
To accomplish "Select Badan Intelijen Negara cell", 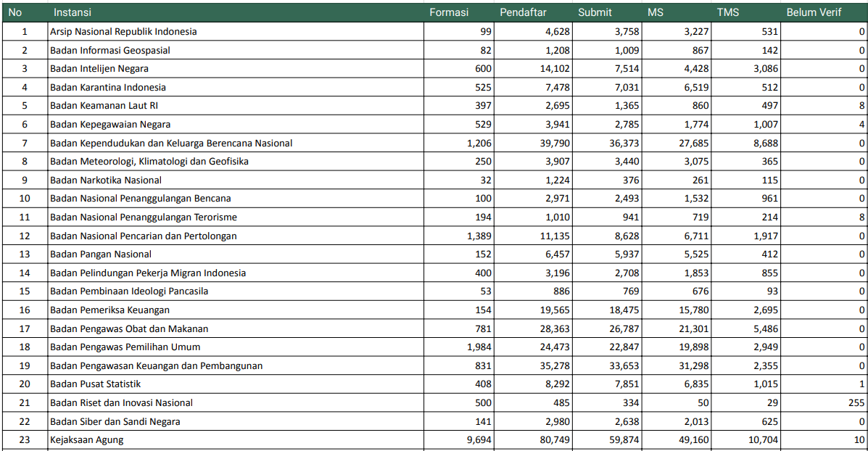I will pyautogui.click(x=236, y=69).
